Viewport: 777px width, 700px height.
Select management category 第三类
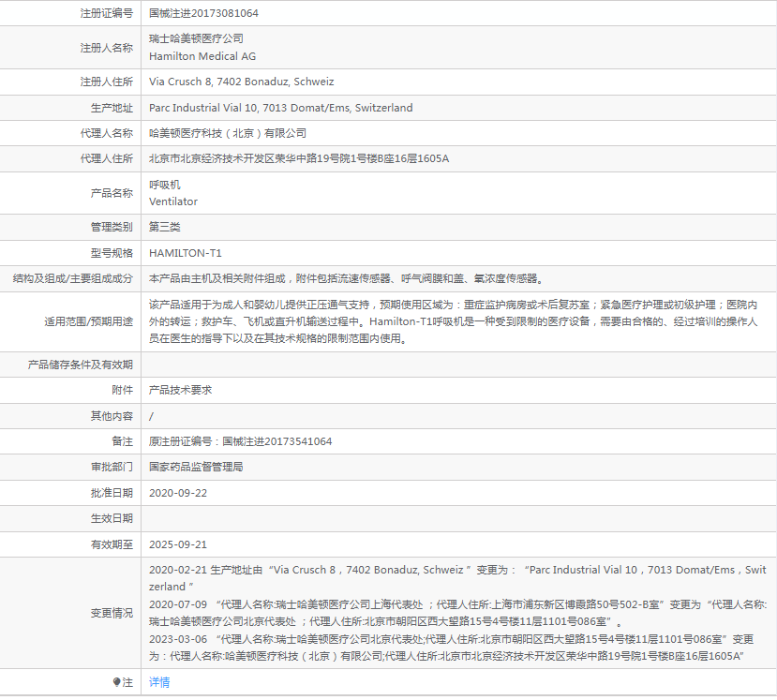point(165,227)
